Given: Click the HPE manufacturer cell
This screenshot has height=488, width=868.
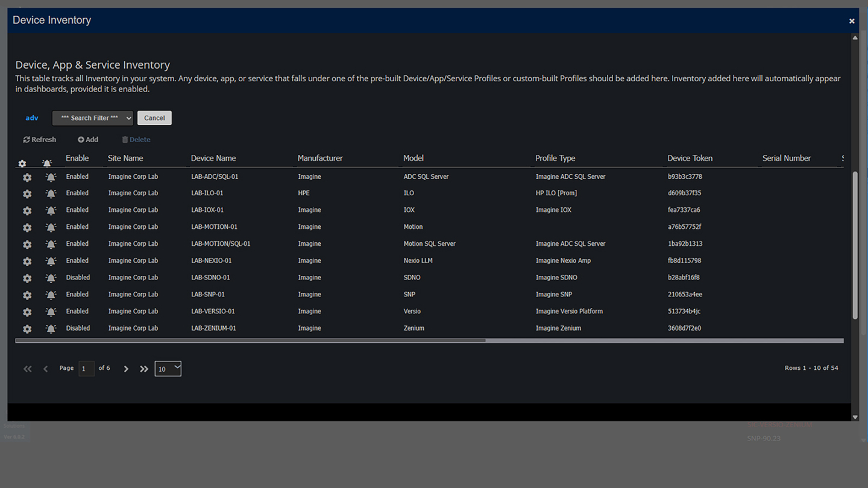Looking at the screenshot, I should pos(304,193).
